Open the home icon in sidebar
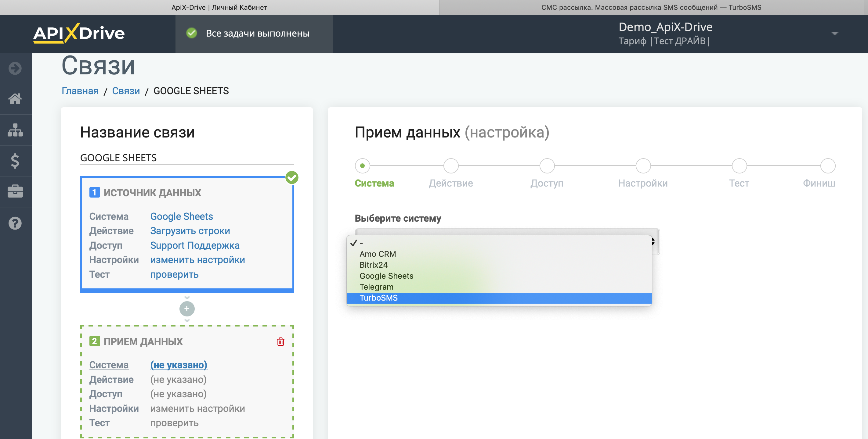Image resolution: width=868 pixels, height=439 pixels. [x=15, y=99]
